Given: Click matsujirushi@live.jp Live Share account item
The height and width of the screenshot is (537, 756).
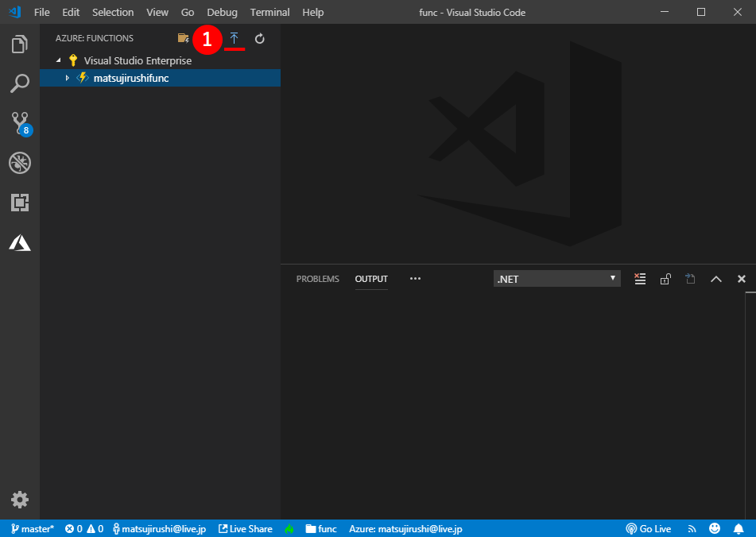Looking at the screenshot, I should (160, 529).
